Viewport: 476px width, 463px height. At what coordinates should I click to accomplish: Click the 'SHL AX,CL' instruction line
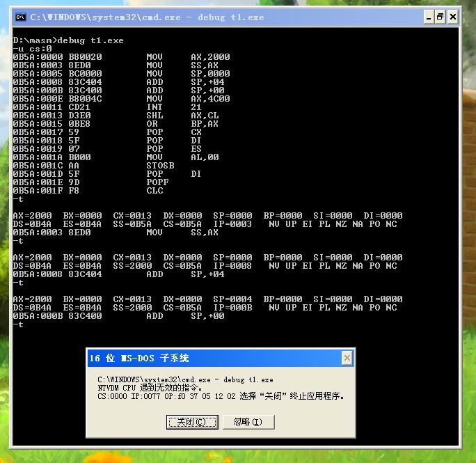pos(116,116)
